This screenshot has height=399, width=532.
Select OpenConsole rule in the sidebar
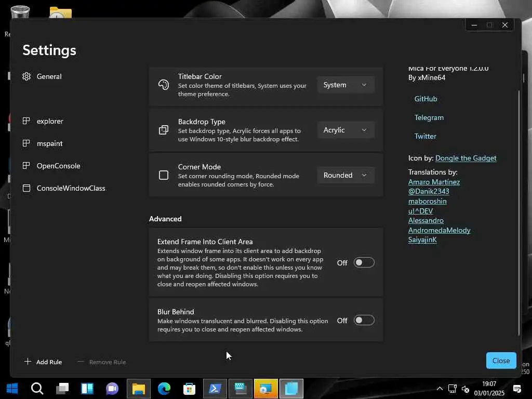[x=58, y=166]
